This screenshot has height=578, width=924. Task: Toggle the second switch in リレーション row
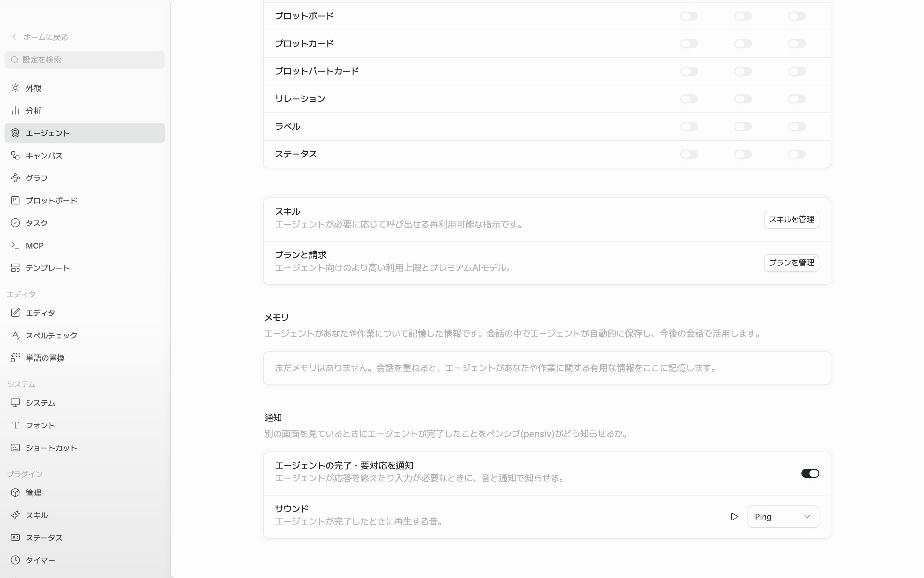[743, 99]
